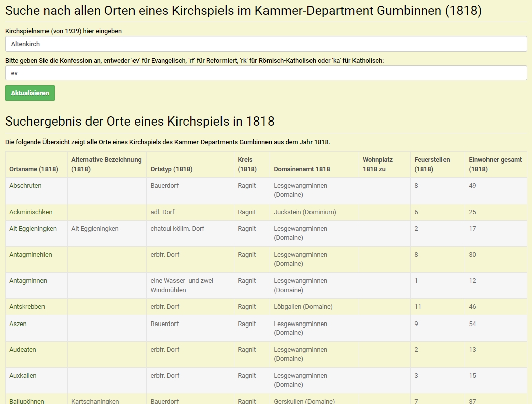This screenshot has height=404, width=532.
Task: Open the Antskrebben place link
Action: 27,307
